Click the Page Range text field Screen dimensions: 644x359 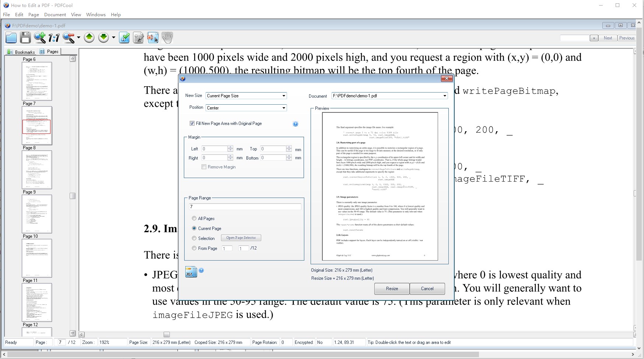[245, 207]
